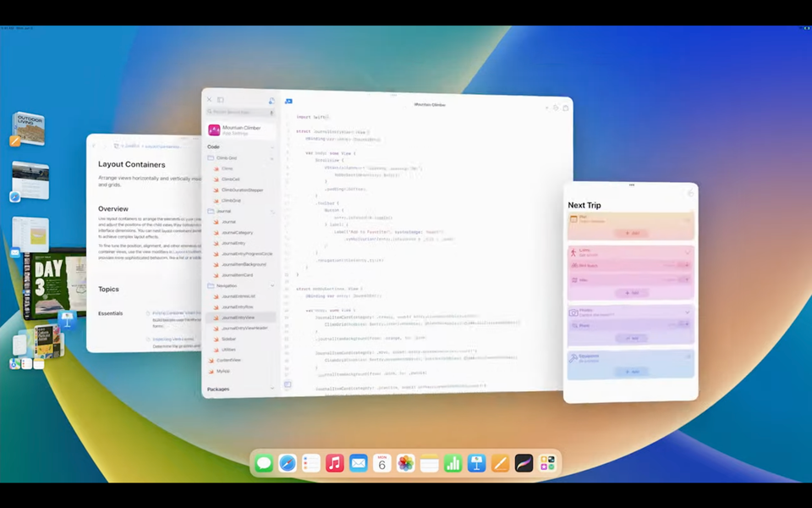Open the Pages app in the dock
This screenshot has width=812, height=508.
500,463
